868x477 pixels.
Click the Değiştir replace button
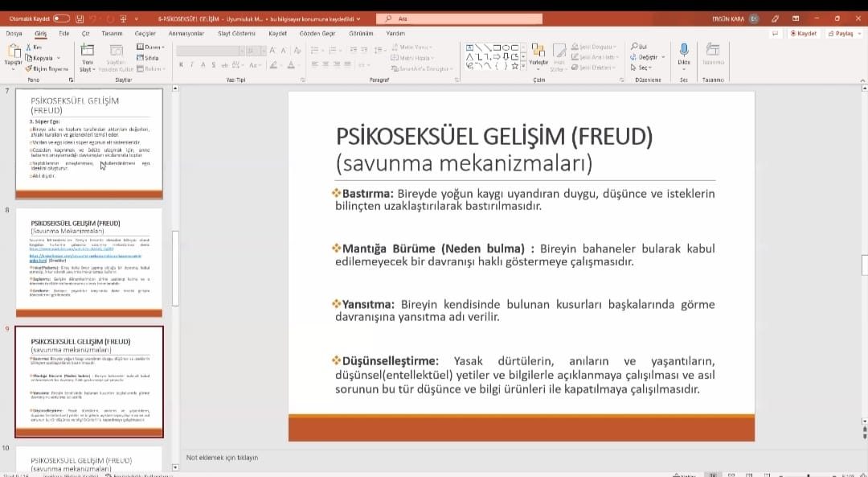(x=645, y=58)
